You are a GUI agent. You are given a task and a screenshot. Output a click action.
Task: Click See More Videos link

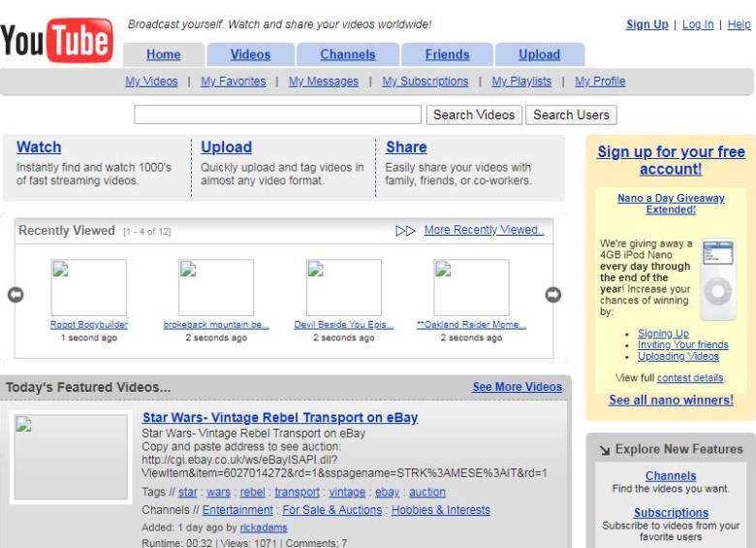(518, 387)
